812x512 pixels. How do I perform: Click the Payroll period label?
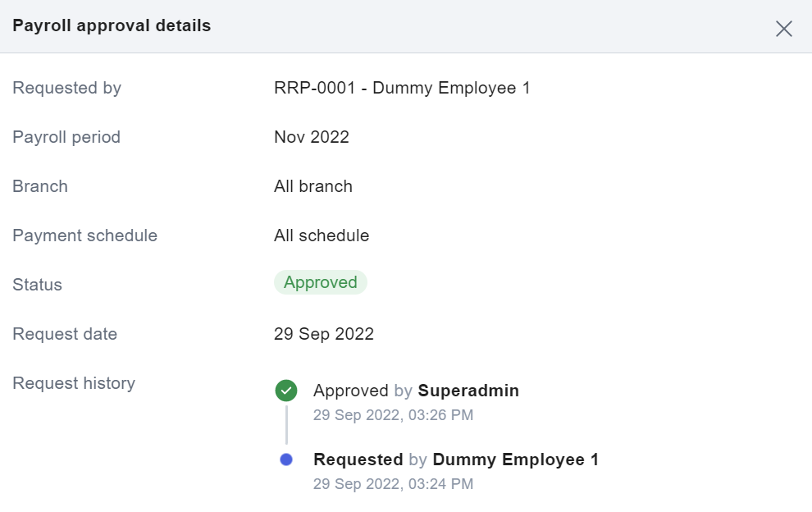[x=66, y=137]
